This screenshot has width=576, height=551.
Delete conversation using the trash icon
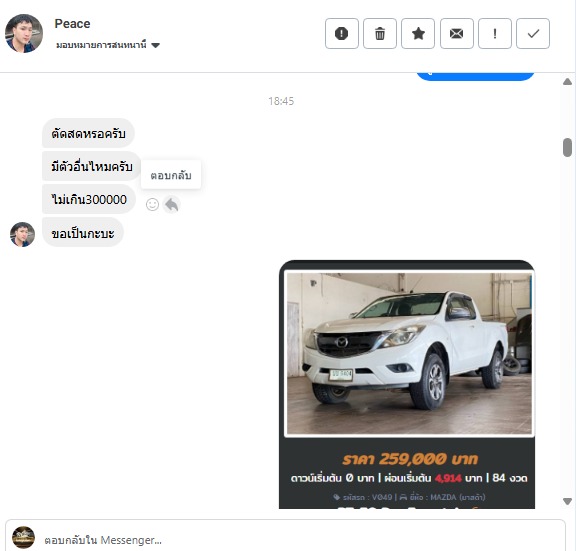coord(379,33)
